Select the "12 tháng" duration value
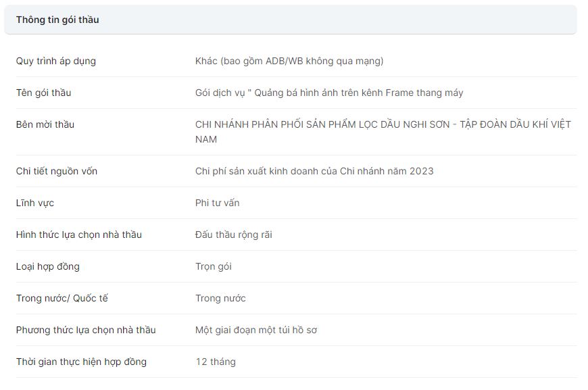The image size is (588, 390). (x=216, y=362)
